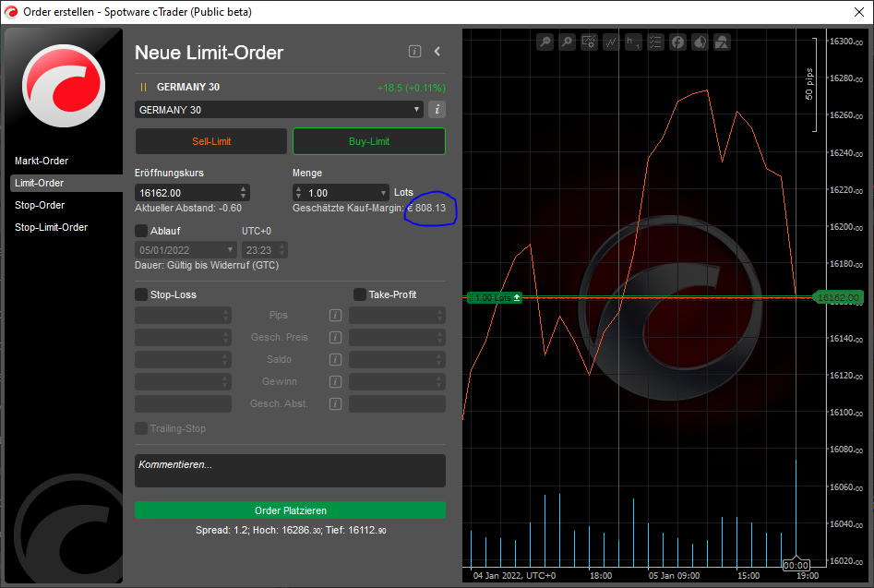Select the zoom-in icon on the chart toolbar
Image resolution: width=874 pixels, height=588 pixels.
click(x=567, y=42)
